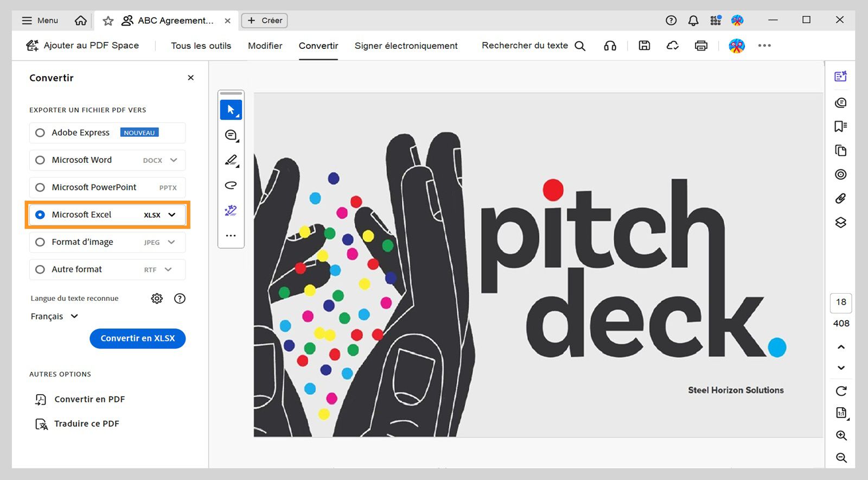Open the Français language dropdown

pos(54,317)
